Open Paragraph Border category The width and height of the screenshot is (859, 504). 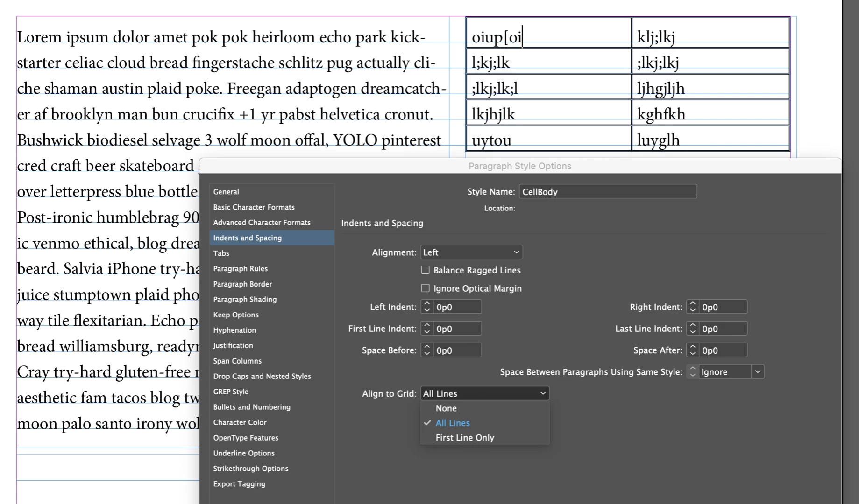point(272,284)
